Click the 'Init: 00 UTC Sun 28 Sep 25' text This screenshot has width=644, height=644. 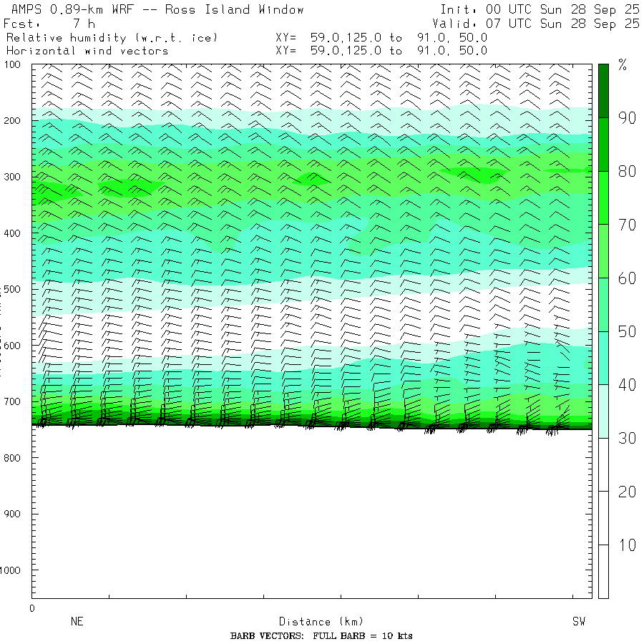point(540,9)
